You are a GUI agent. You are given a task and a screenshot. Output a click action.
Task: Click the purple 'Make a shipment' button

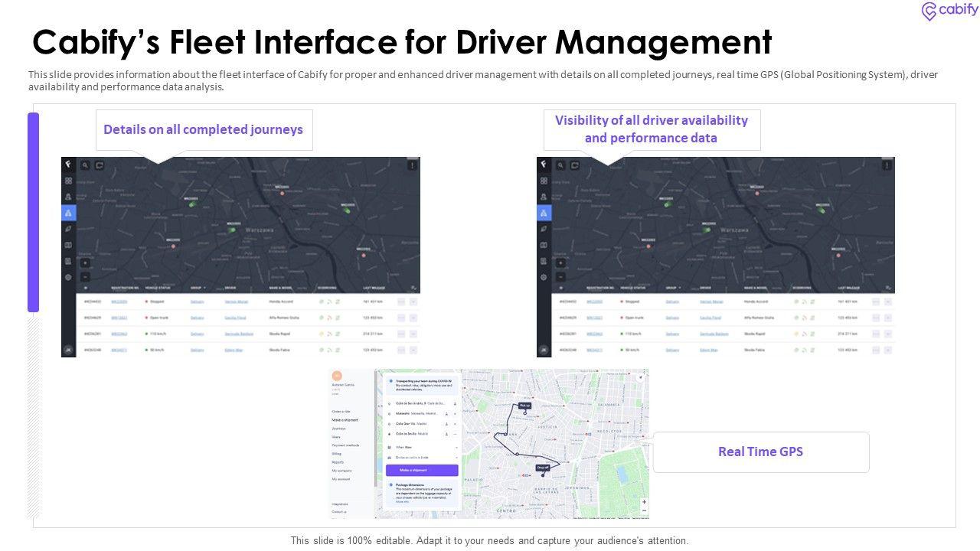click(x=422, y=470)
